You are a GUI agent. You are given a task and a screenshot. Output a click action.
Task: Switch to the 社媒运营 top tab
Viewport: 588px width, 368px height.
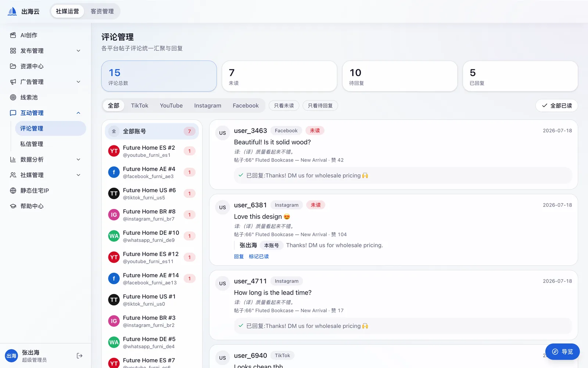point(67,11)
